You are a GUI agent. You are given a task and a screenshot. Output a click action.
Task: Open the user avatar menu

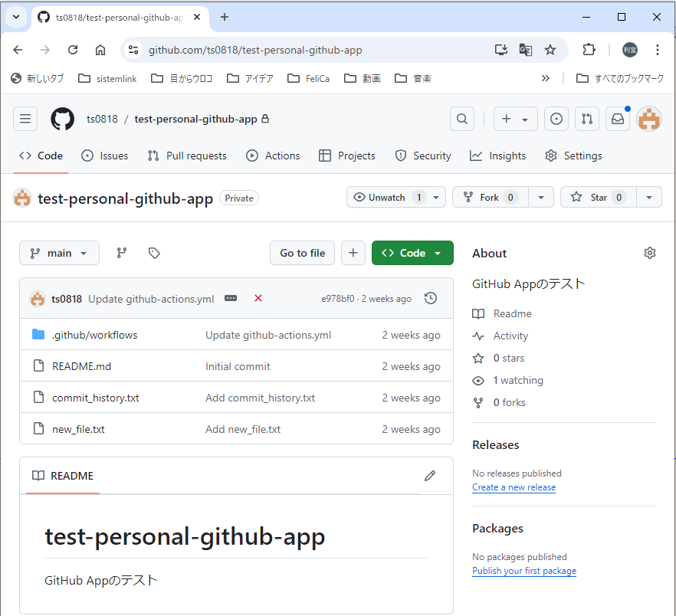649,119
